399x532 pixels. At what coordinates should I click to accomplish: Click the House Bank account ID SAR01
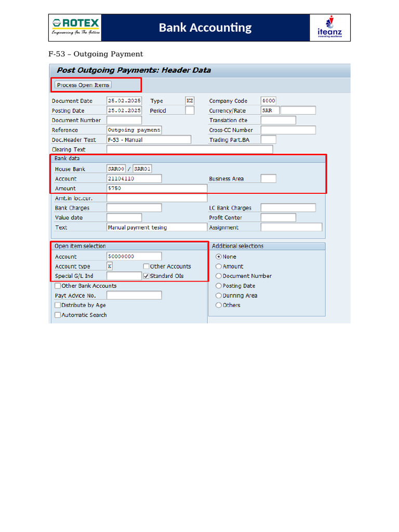pyautogui.click(x=142, y=169)
